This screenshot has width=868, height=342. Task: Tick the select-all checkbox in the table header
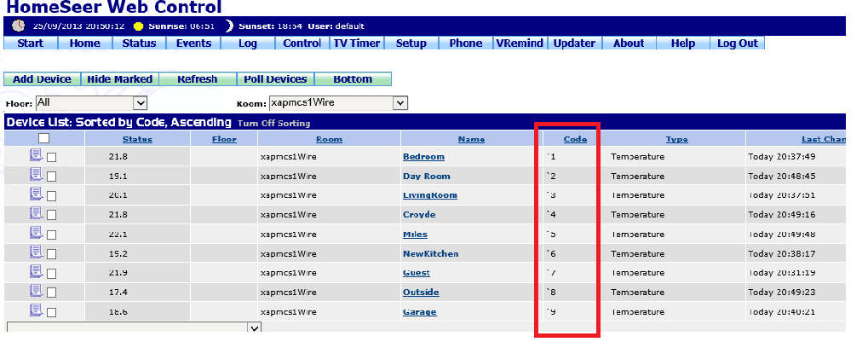point(44,138)
